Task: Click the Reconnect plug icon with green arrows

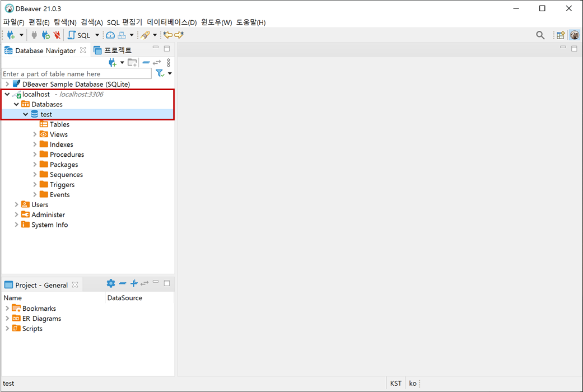Action: click(x=46, y=35)
